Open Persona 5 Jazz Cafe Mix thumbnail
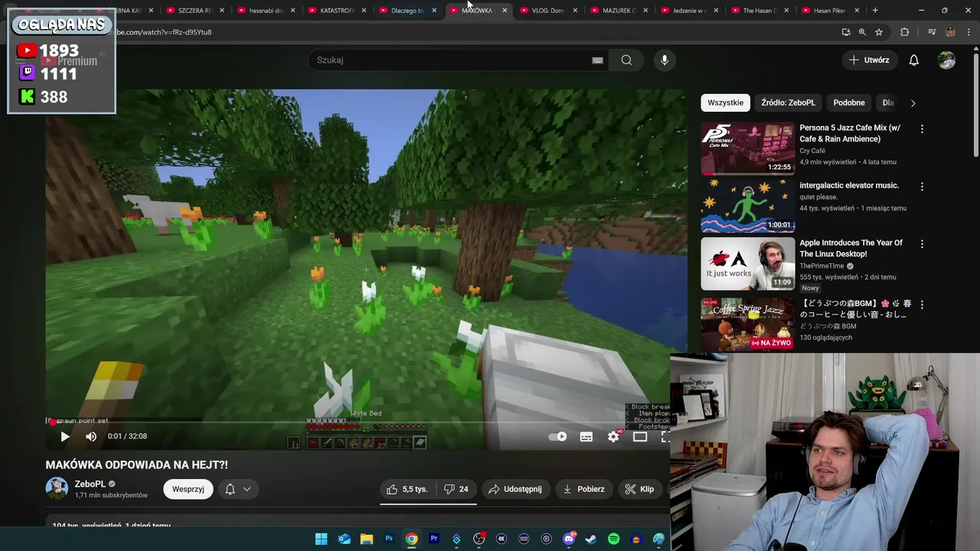980x551 pixels. (748, 148)
